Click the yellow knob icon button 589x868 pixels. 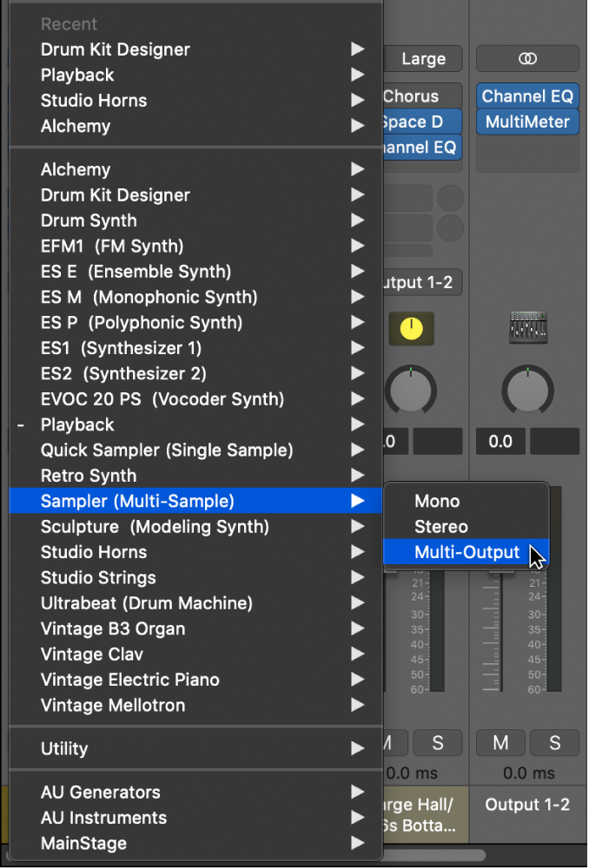[x=411, y=328]
